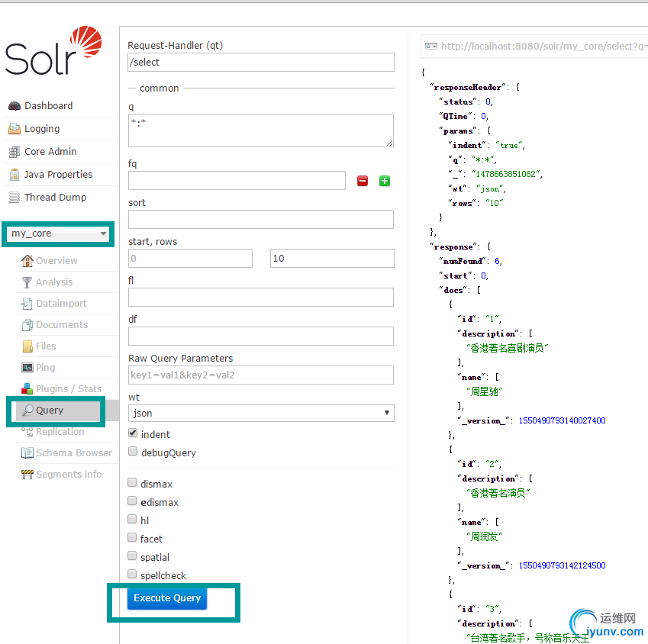Click the Execute Query button
Viewport: 648px width, 644px height.
[167, 598]
